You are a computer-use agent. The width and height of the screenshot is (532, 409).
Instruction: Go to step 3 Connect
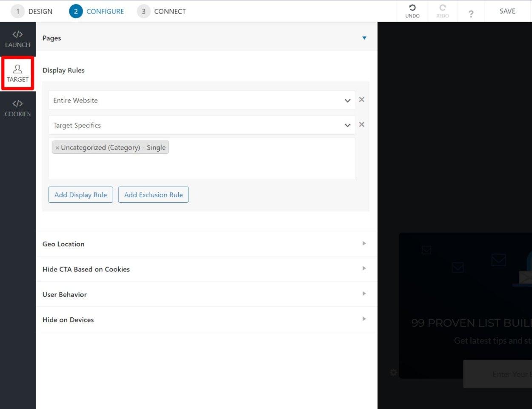point(162,12)
